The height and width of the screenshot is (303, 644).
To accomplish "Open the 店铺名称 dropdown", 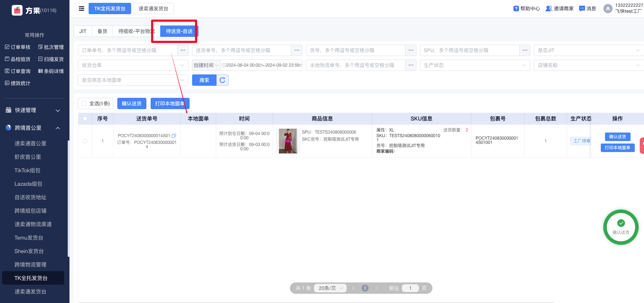I will click(589, 65).
